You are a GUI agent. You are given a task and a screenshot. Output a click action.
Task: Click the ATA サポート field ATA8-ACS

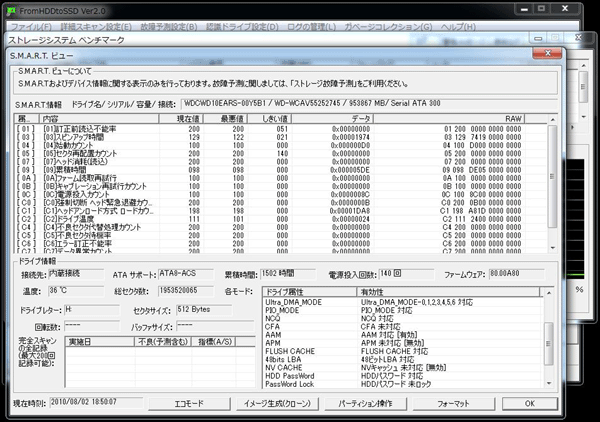[186, 274]
